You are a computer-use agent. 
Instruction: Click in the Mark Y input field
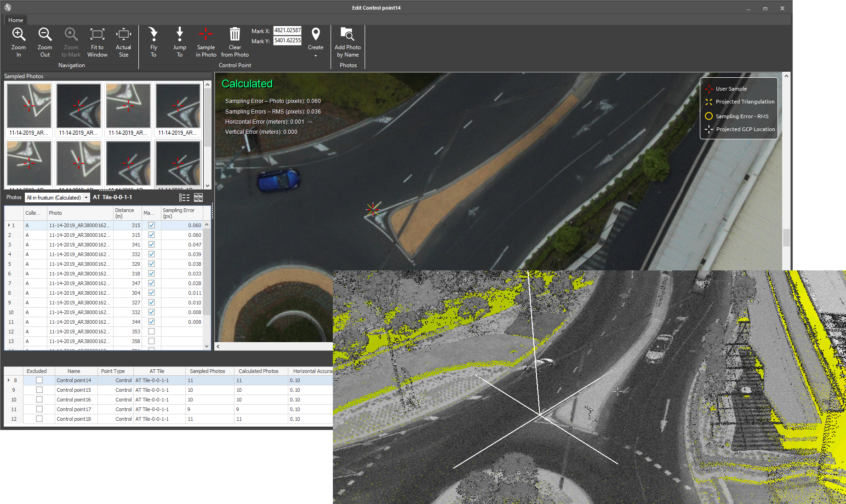pos(287,40)
